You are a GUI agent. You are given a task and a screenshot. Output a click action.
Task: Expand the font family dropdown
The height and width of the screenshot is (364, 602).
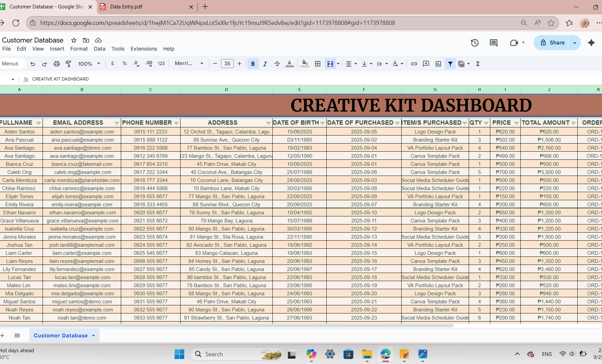[189, 64]
